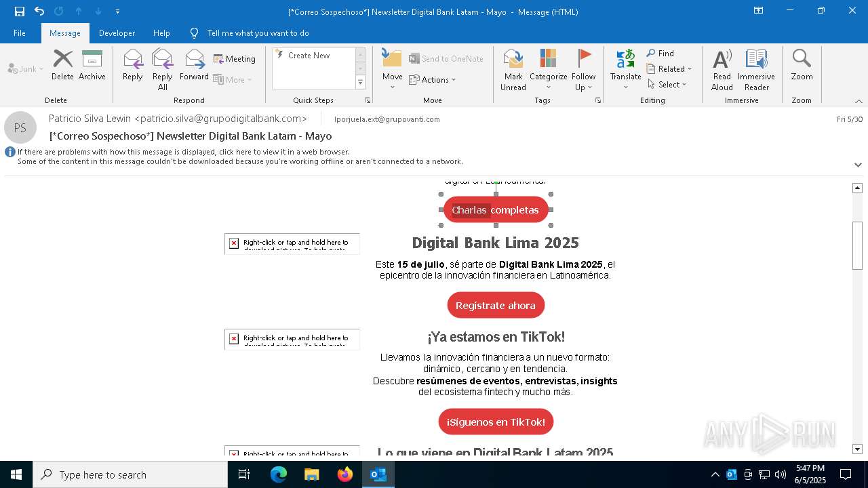Open Windows Start menu

click(x=16, y=474)
